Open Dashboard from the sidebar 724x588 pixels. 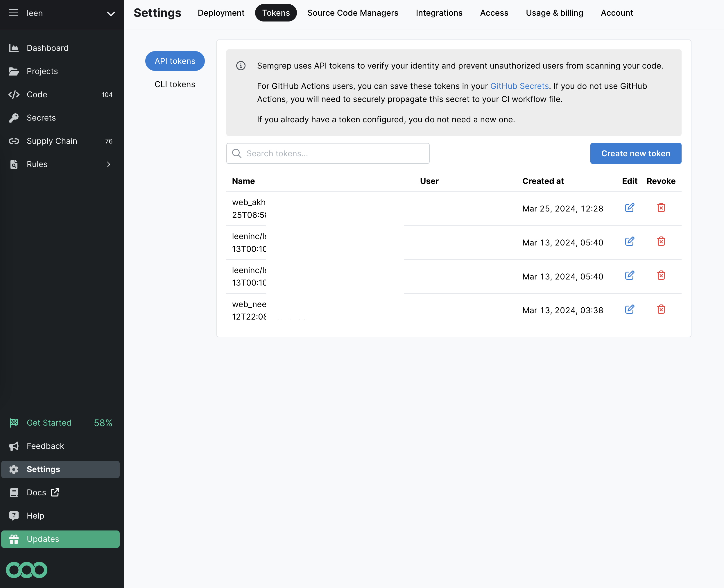(x=47, y=48)
